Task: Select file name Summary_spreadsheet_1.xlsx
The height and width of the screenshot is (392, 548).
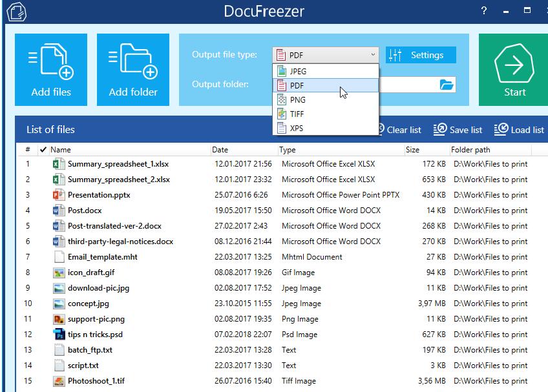Action: click(118, 164)
